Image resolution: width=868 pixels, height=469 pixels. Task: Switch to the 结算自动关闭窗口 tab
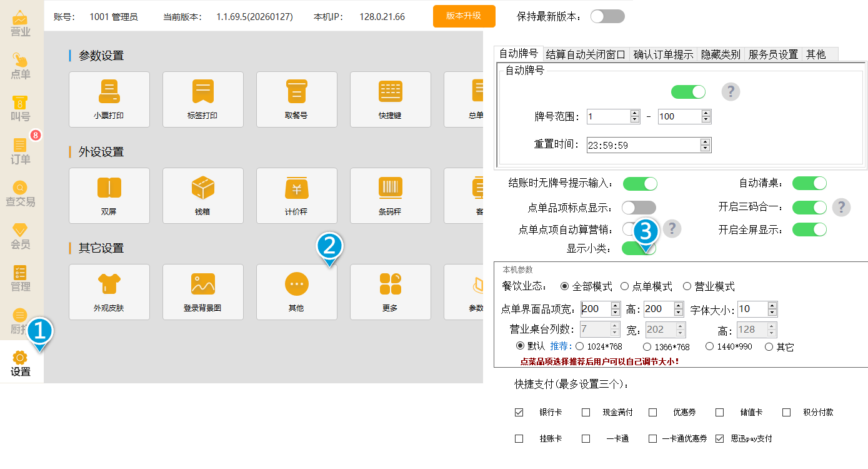point(586,54)
